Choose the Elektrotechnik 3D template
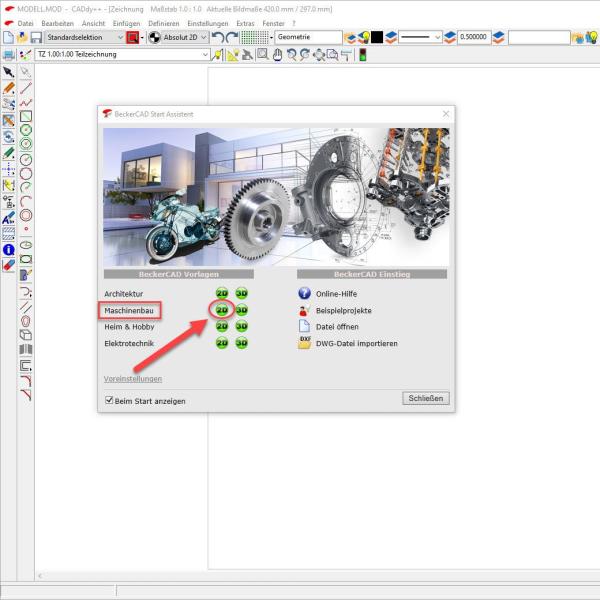This screenshot has height=600, width=600. tap(241, 343)
